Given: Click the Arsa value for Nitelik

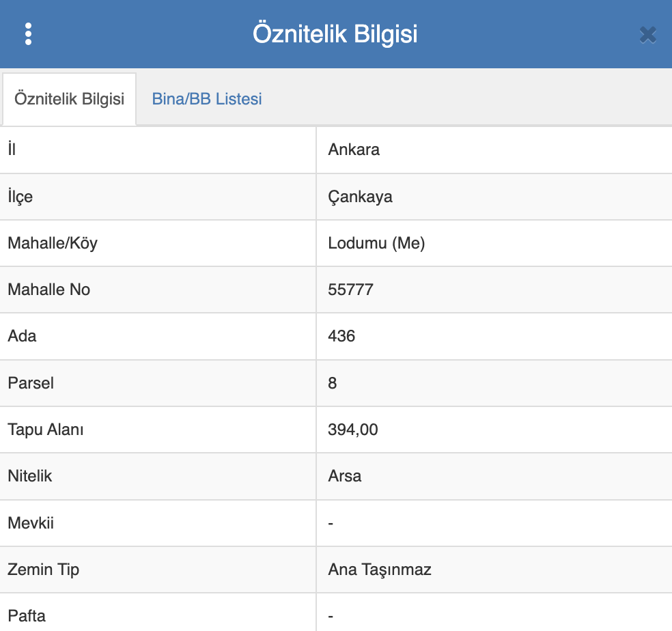Looking at the screenshot, I should click(345, 476).
